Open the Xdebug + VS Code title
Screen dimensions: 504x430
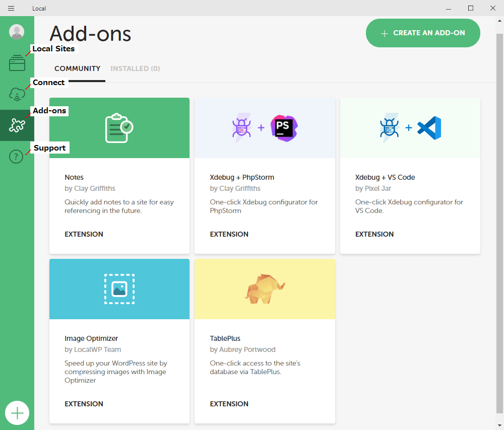(x=385, y=177)
